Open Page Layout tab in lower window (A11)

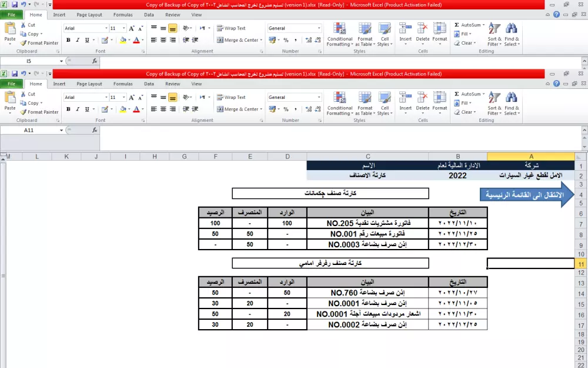coord(89,84)
